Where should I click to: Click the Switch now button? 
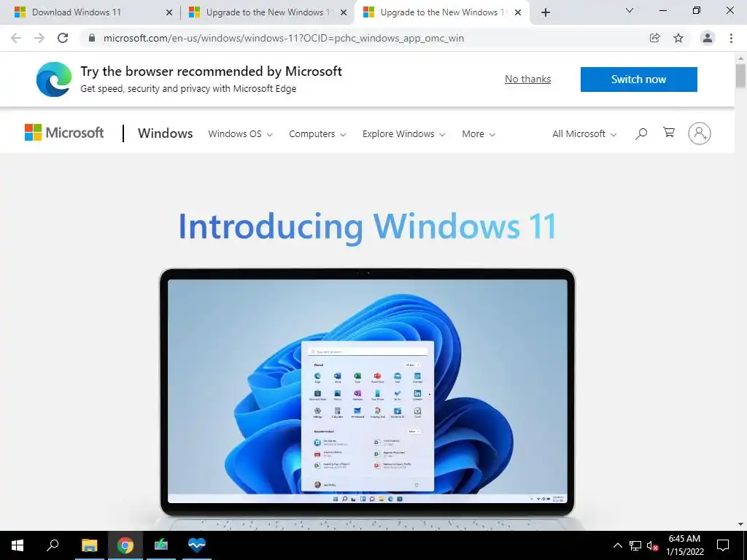tap(639, 79)
